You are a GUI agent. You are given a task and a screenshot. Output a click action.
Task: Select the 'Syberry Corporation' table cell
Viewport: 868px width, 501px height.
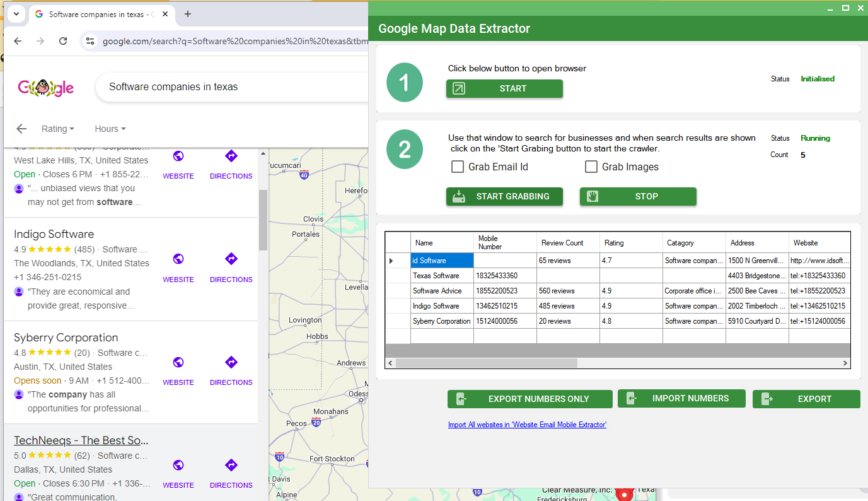coord(442,321)
